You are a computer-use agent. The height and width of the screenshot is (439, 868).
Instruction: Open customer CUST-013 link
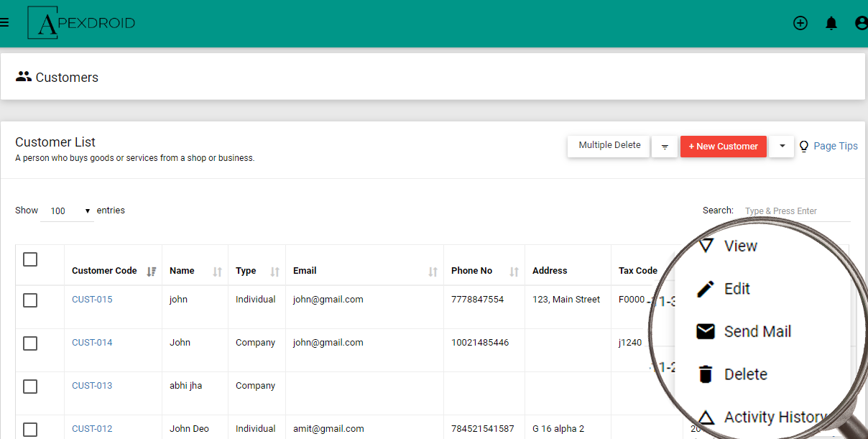pyautogui.click(x=92, y=386)
